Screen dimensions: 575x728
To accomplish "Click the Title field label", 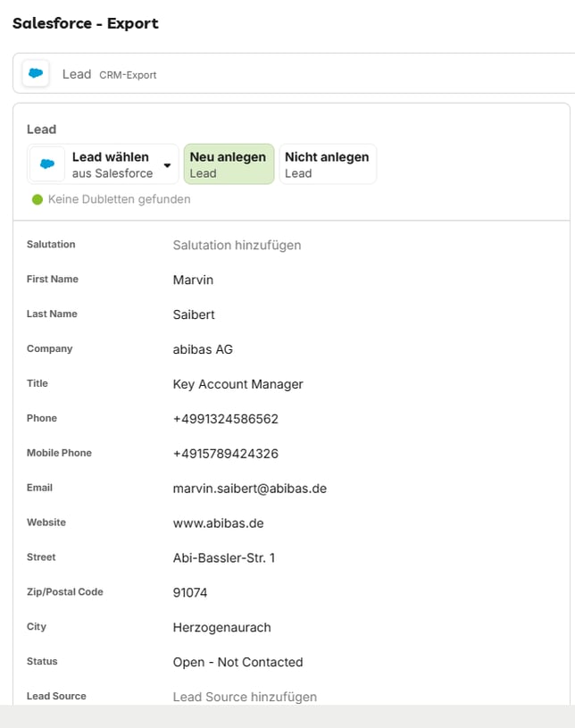I will [37, 383].
